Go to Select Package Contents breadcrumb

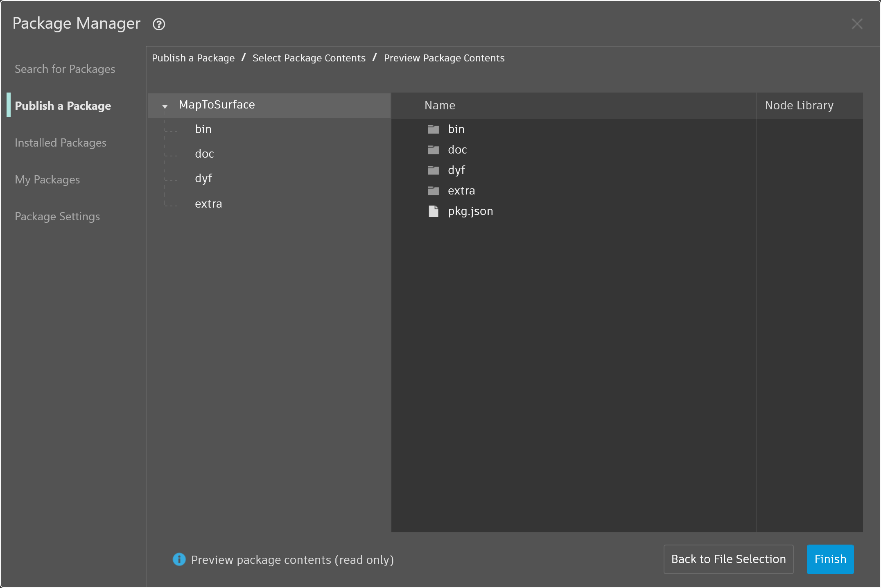tap(309, 58)
